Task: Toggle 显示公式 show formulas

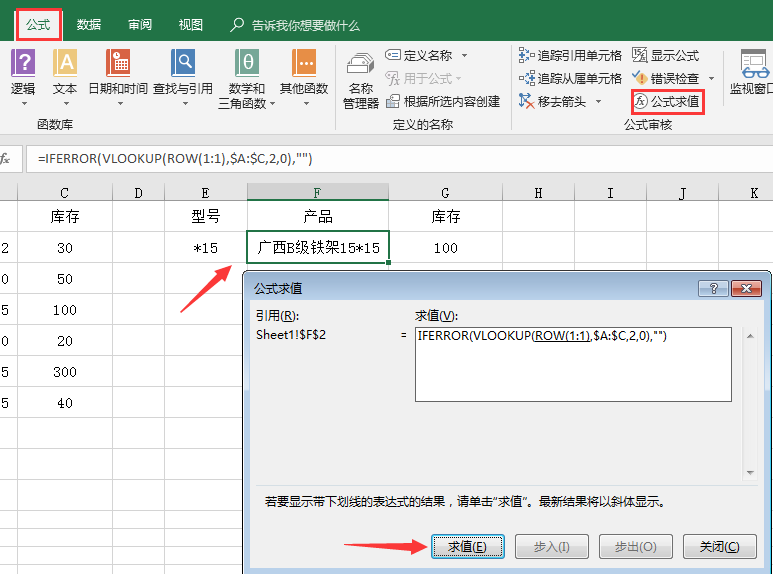Action: click(666, 55)
